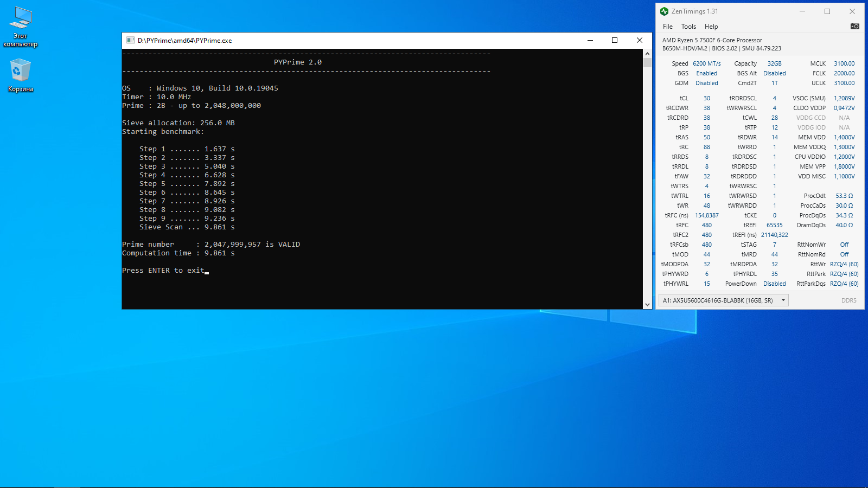
Task: Open the File menu in ZenTimings
Action: [x=668, y=27]
